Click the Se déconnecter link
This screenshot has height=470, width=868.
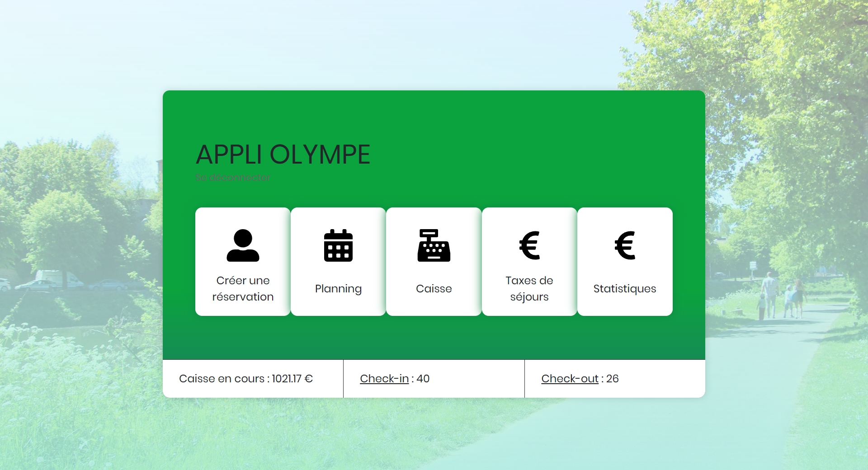point(233,177)
